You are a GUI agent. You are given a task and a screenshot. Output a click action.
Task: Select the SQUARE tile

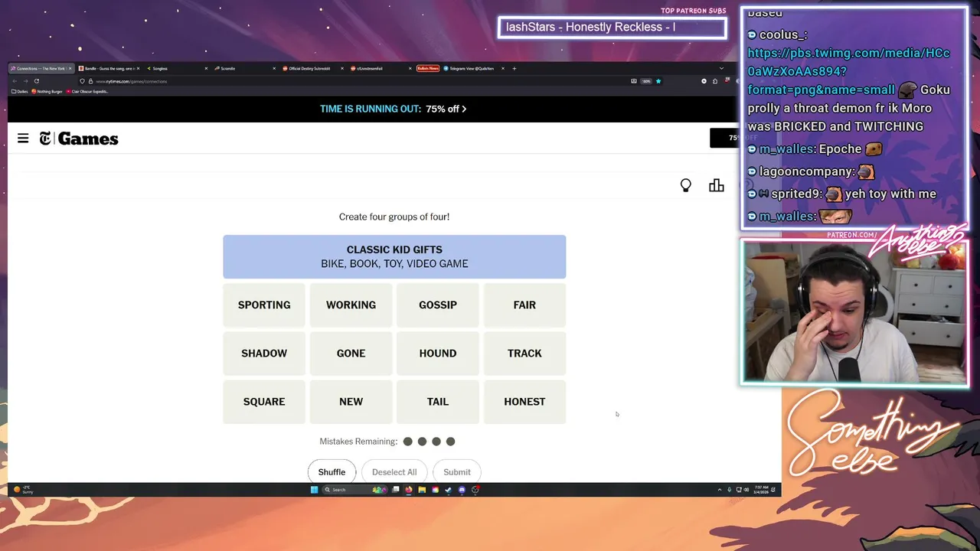[264, 401]
